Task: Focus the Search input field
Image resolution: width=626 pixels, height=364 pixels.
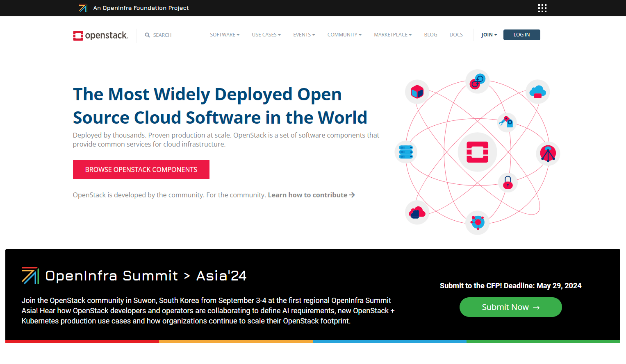Action: [x=162, y=35]
